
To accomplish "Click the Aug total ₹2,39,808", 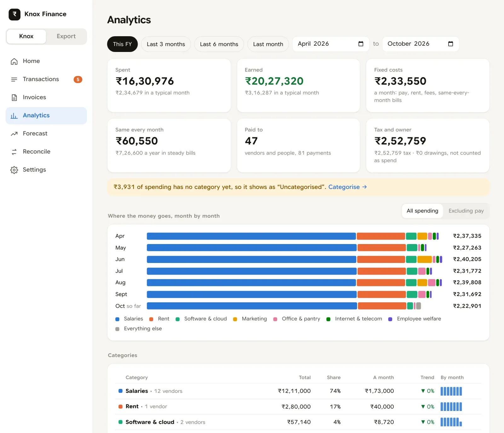I will [467, 282].
